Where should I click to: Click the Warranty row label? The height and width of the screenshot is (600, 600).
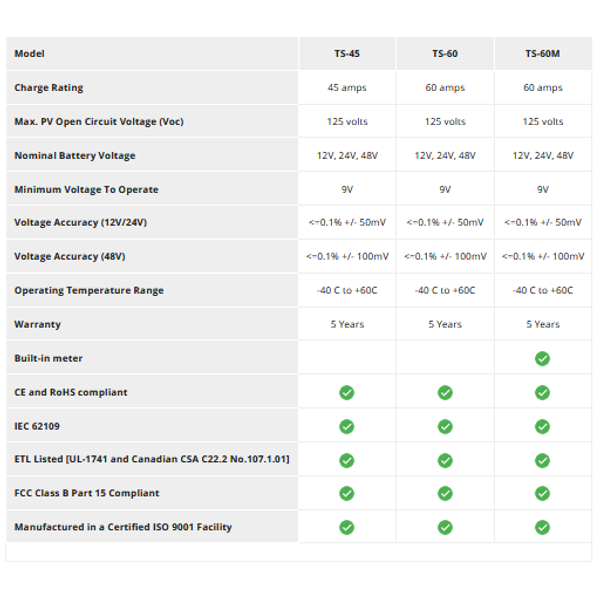point(38,324)
